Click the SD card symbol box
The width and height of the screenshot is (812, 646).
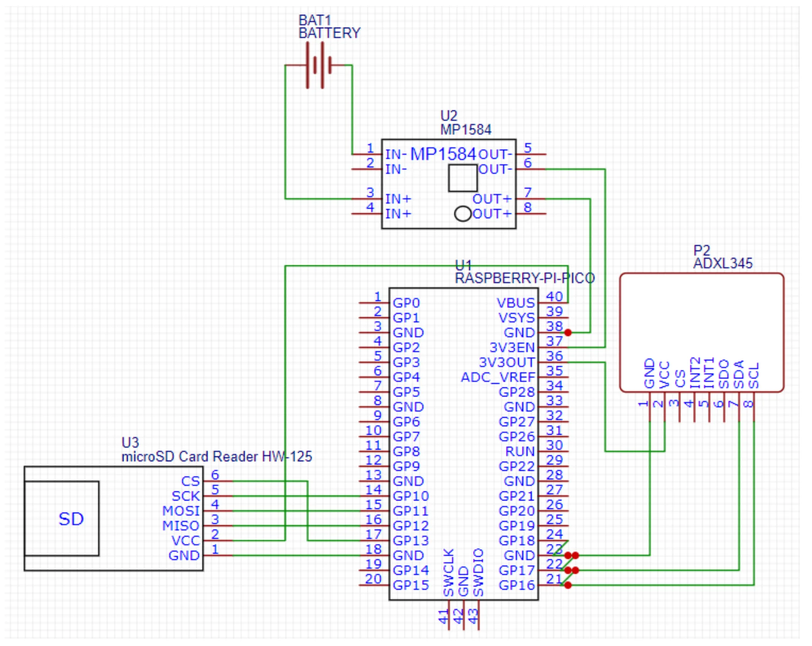tap(62, 518)
